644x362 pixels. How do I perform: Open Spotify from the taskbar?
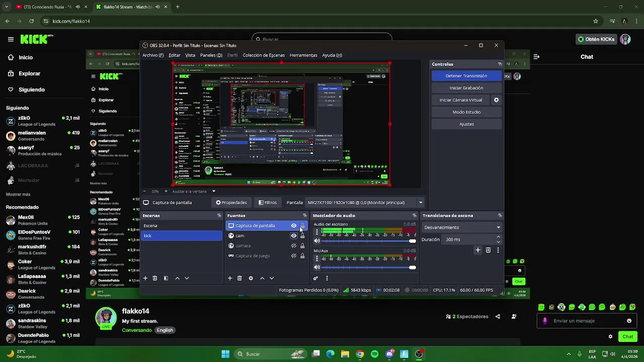click(374, 354)
